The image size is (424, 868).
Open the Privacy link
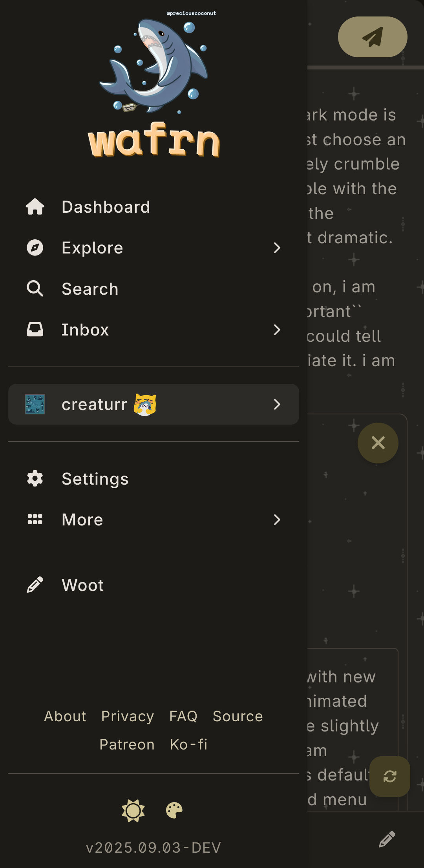point(128,716)
